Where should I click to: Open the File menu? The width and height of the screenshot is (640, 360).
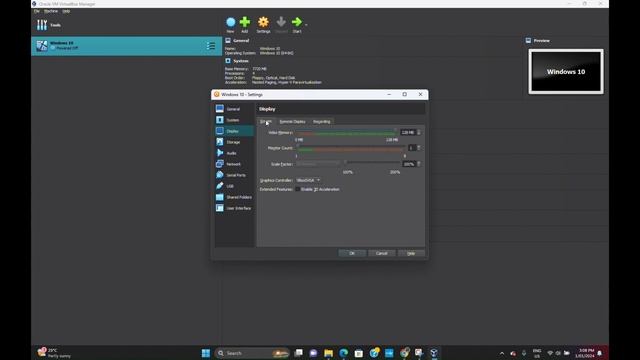37,11
